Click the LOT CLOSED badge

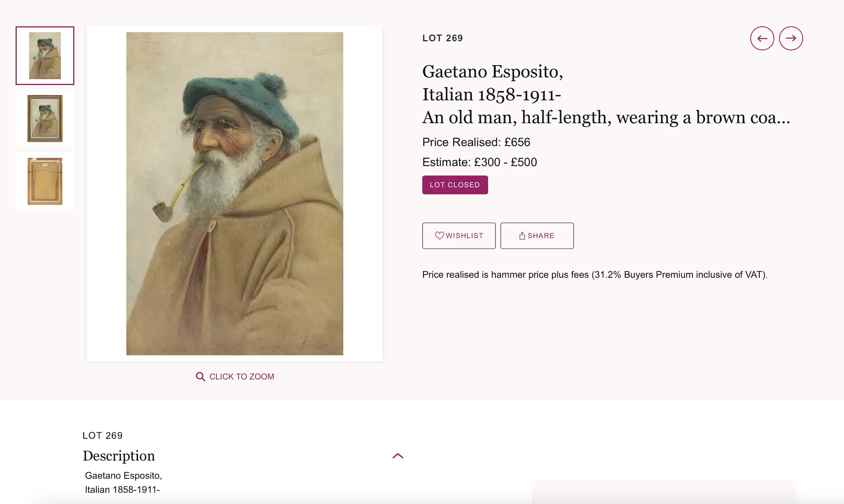click(455, 185)
